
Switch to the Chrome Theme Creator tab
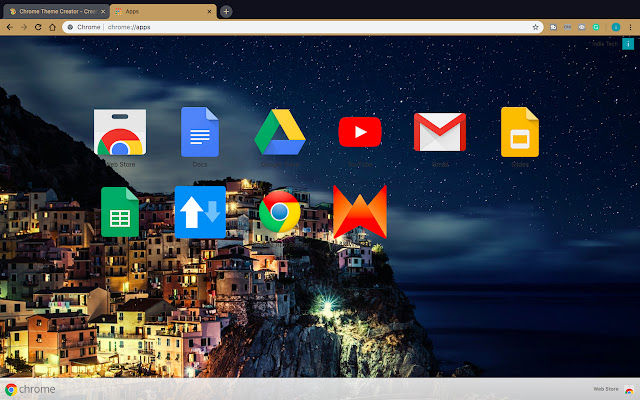[x=56, y=11]
